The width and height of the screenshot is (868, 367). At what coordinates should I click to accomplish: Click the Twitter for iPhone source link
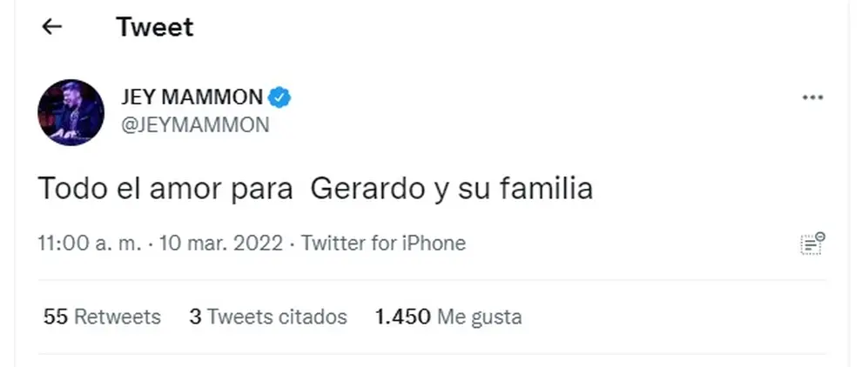pos(383,244)
